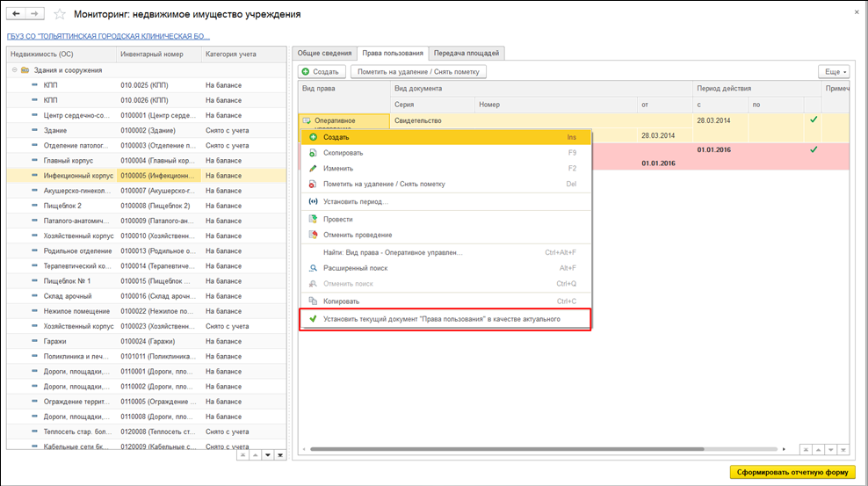
Task: Click the green plus icon on Создать button
Action: 306,71
